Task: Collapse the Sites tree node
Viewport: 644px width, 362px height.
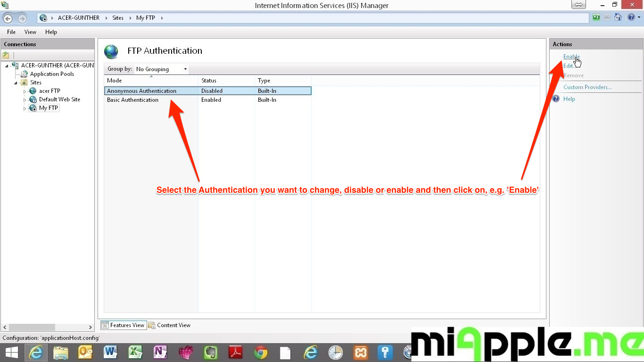Action: coord(16,83)
